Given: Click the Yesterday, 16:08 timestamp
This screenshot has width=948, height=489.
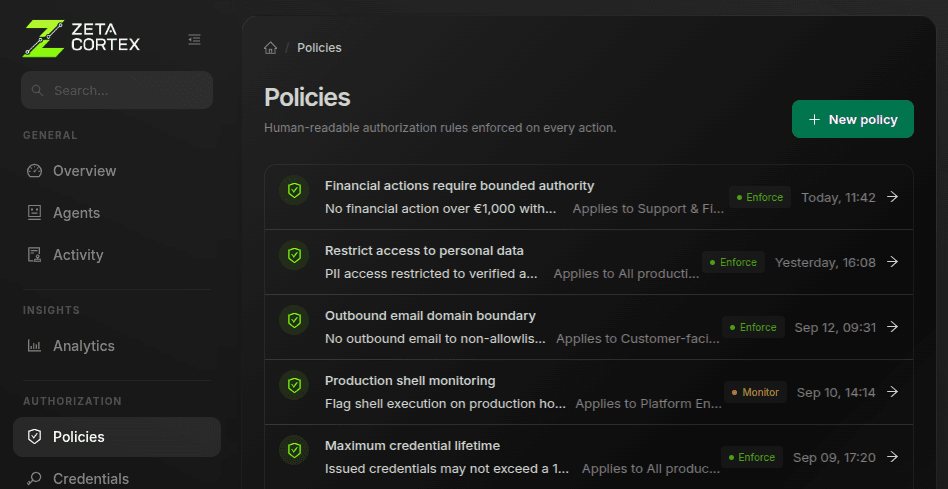Looking at the screenshot, I should pyautogui.click(x=825, y=262).
